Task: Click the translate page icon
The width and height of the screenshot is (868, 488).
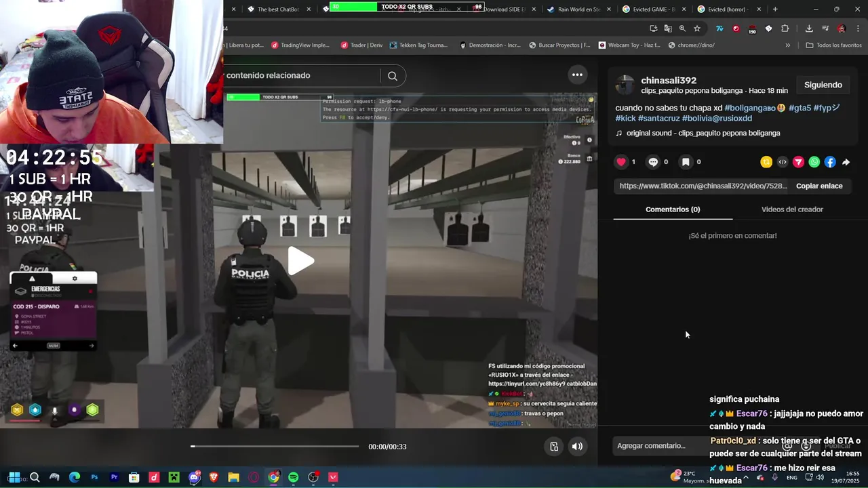Action: (668, 28)
